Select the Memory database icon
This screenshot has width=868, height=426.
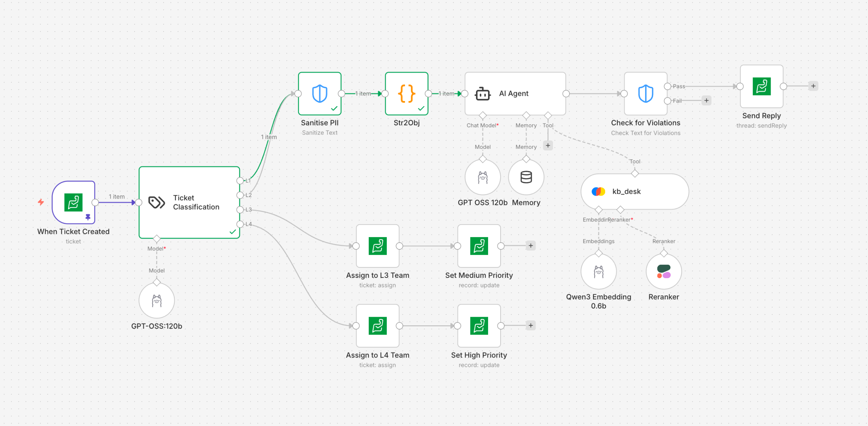(526, 177)
